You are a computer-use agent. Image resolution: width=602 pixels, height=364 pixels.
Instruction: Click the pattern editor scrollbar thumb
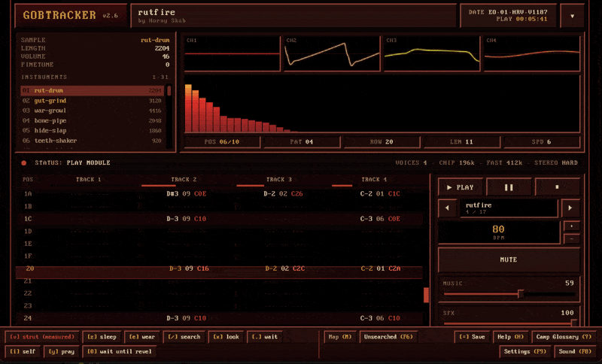pyautogui.click(x=426, y=295)
